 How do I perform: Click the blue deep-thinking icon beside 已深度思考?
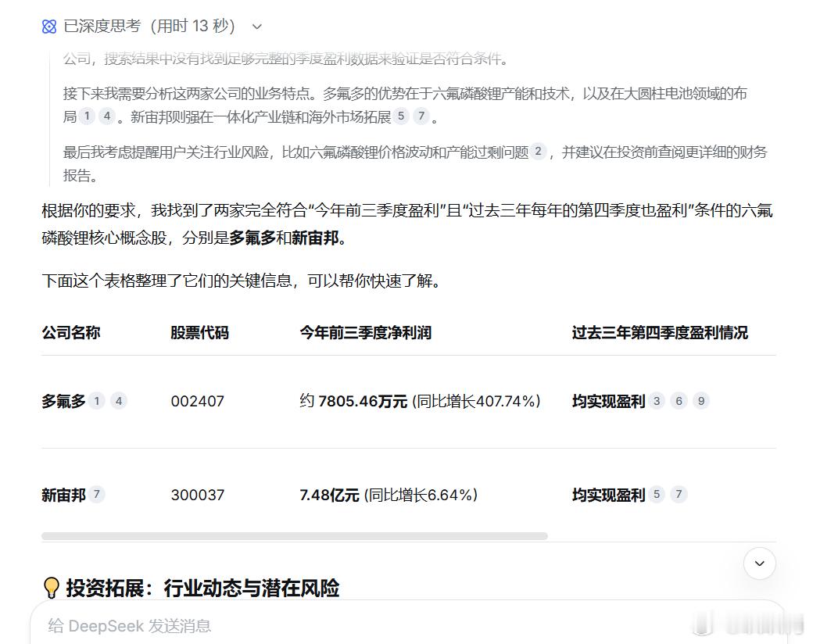(x=48, y=26)
